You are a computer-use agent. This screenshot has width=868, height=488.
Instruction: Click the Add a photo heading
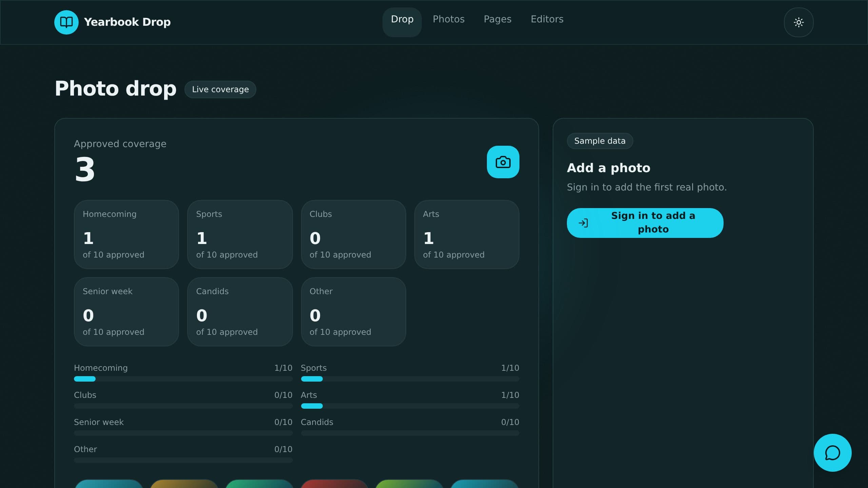click(609, 168)
